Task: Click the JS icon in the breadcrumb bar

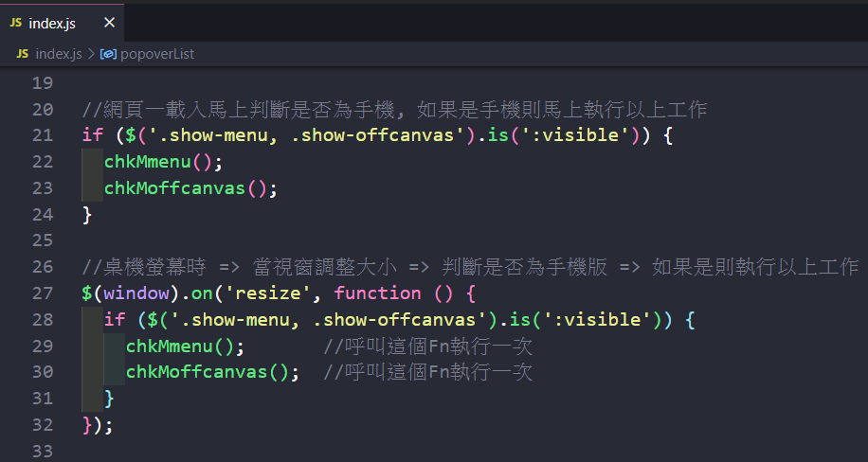Action: tap(22, 54)
